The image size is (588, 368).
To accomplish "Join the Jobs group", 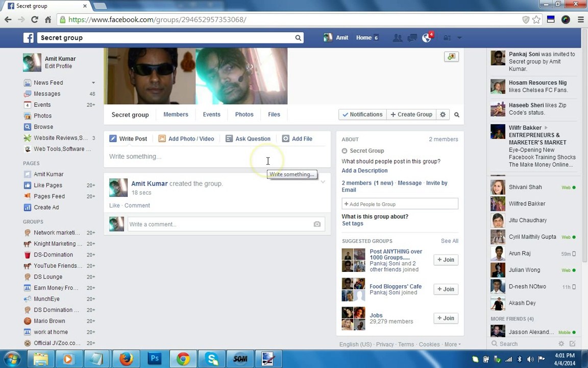I will point(446,318).
